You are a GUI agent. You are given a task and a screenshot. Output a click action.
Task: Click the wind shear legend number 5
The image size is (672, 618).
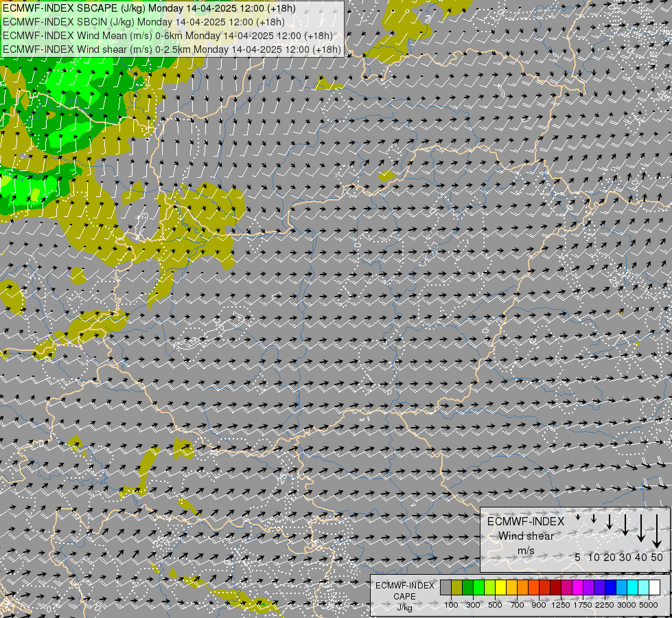click(x=578, y=557)
